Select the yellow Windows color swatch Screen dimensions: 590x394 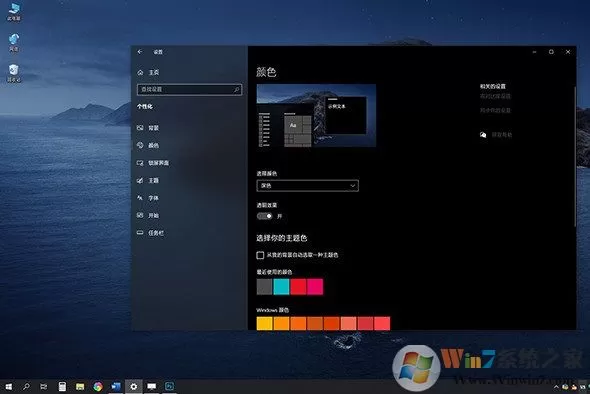pyautogui.click(x=265, y=324)
